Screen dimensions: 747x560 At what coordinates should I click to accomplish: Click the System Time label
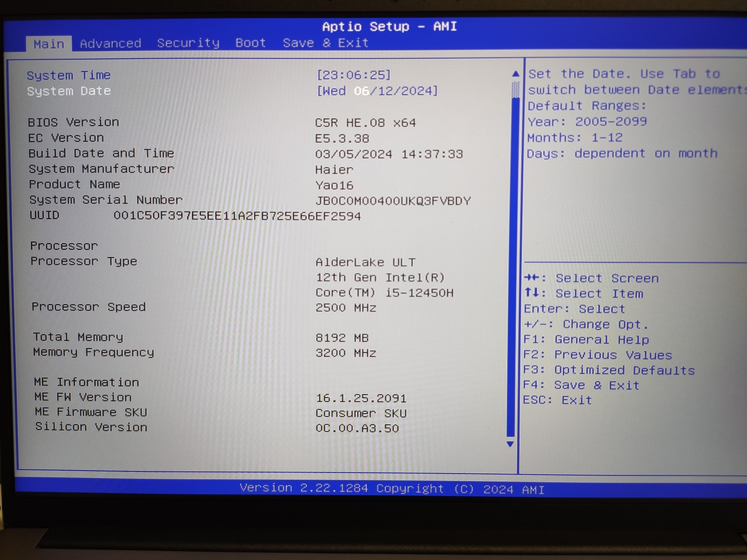click(x=69, y=75)
